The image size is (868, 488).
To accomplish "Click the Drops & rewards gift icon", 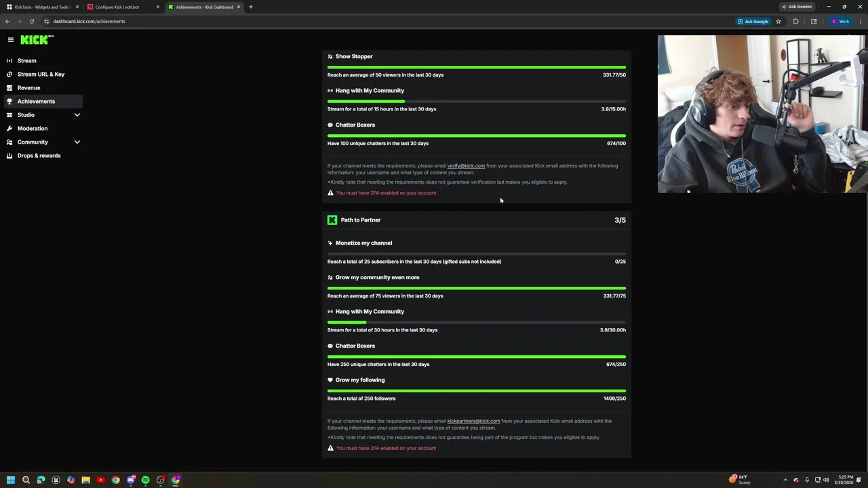I will pos(9,155).
